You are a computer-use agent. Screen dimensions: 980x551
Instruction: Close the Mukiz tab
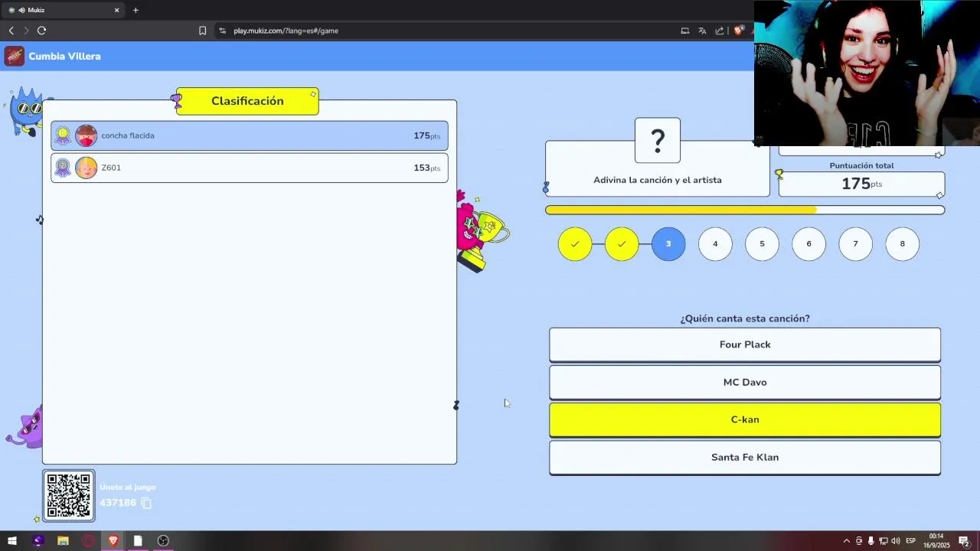pos(117,10)
